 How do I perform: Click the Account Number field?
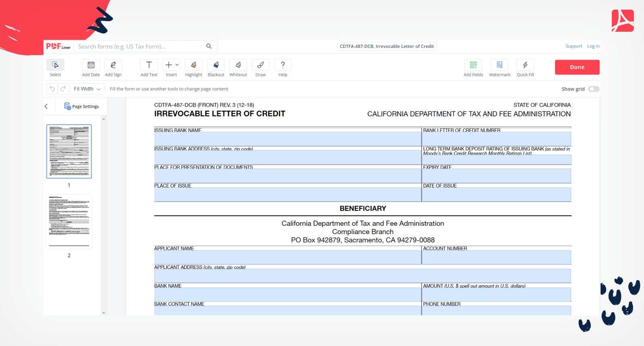[x=496, y=257]
